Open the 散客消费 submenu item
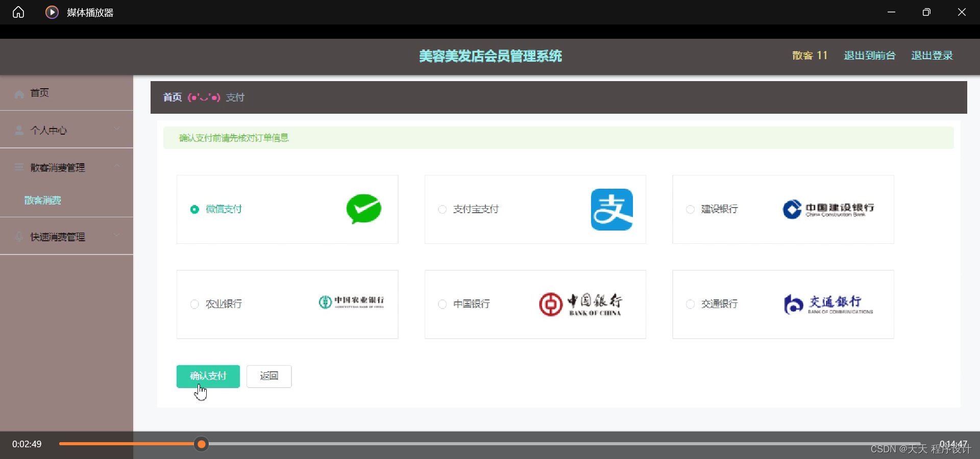The width and height of the screenshot is (980, 459). (x=66, y=200)
